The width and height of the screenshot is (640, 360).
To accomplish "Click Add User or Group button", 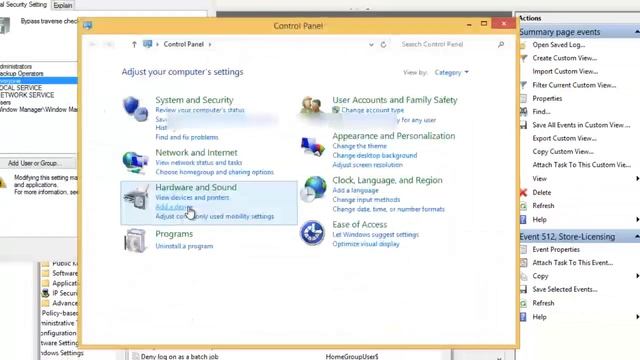I will 35,163.
